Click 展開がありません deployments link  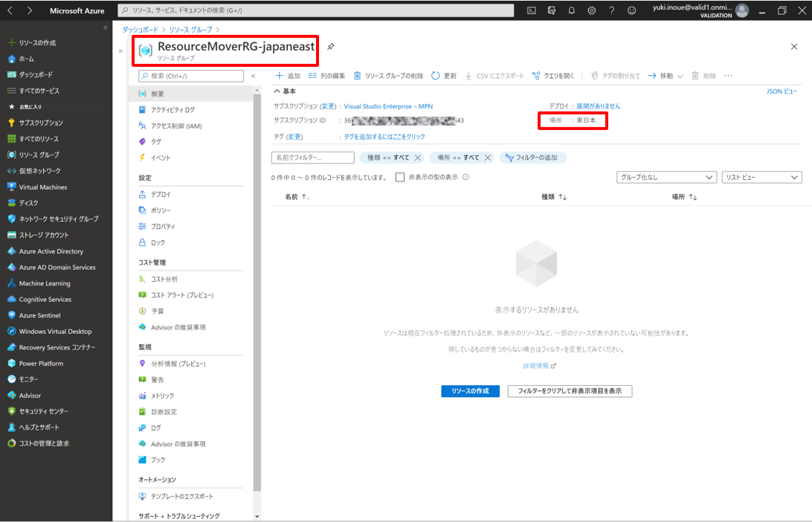pos(598,106)
